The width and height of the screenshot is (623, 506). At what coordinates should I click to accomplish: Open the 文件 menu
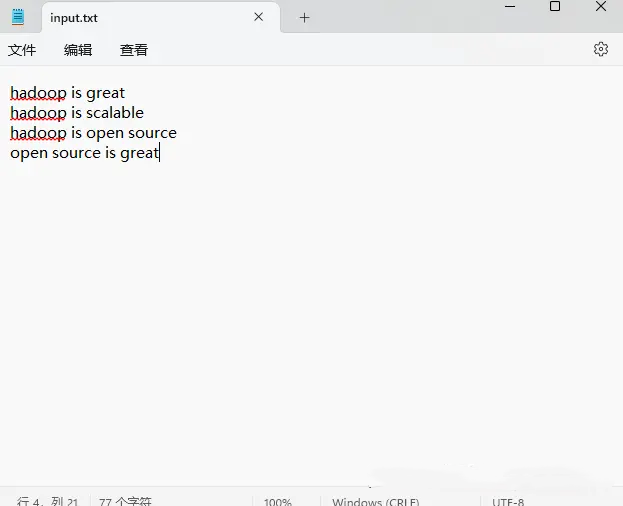[x=22, y=50]
